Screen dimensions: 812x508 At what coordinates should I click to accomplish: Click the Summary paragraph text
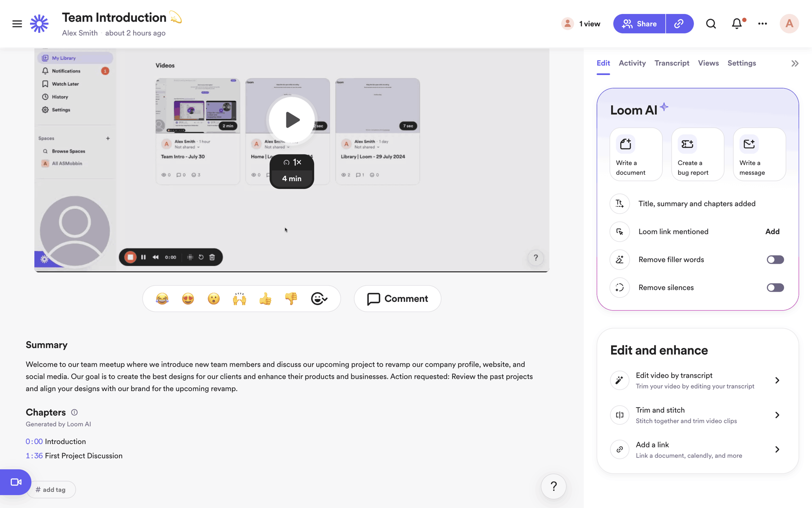279,376
